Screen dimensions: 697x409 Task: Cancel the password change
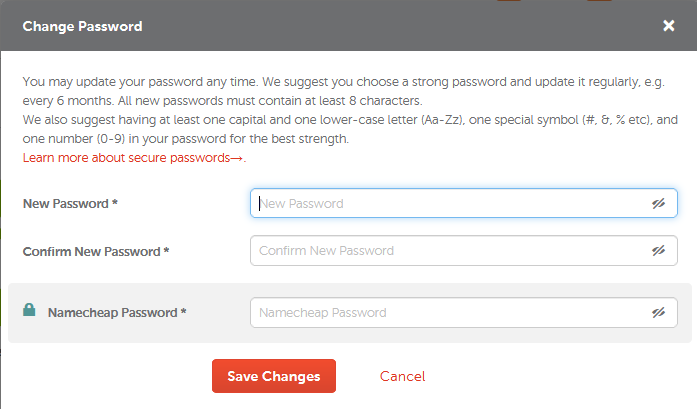tap(402, 377)
